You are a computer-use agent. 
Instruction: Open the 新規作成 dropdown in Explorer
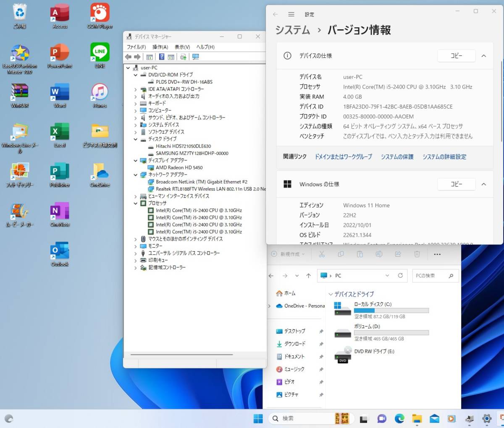[288, 254]
